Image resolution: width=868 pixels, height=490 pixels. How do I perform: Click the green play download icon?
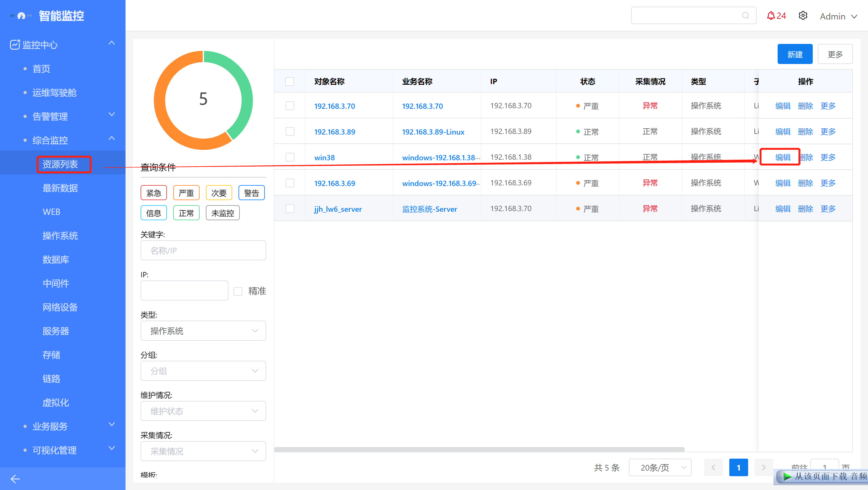787,477
